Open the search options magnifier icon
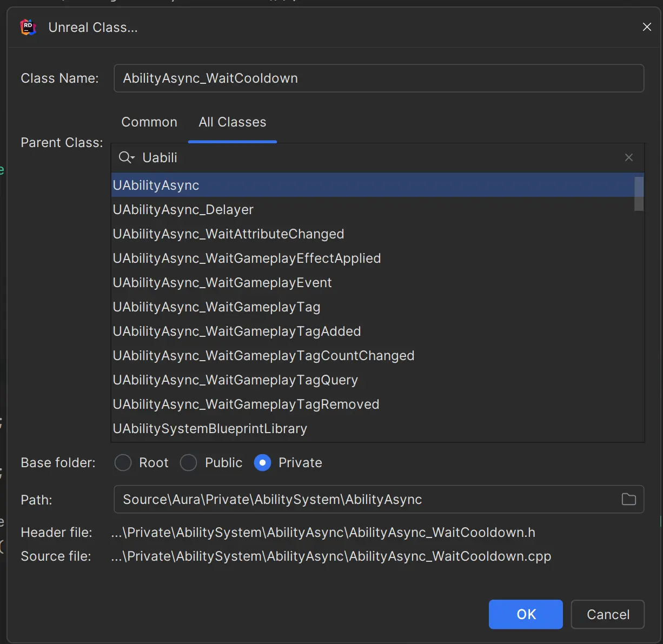 [x=126, y=157]
